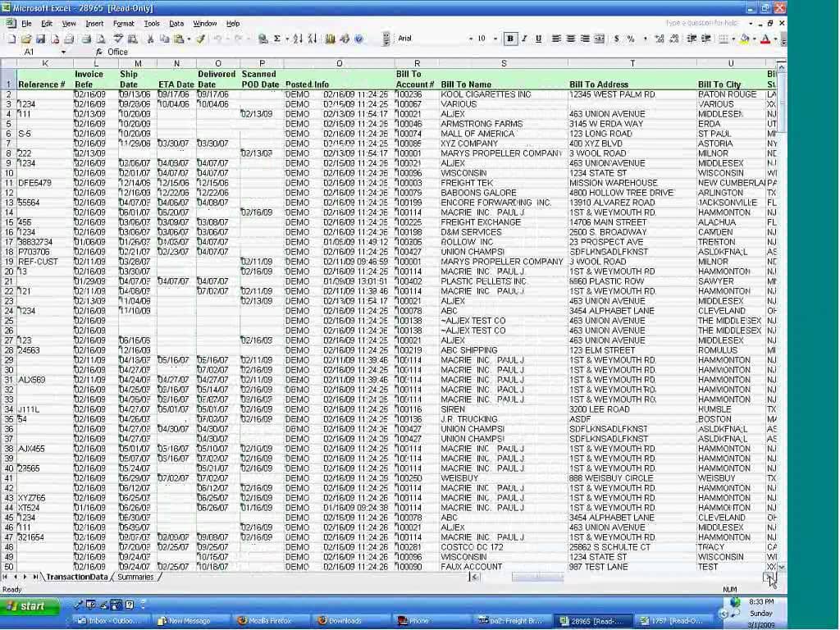Image resolution: width=840 pixels, height=630 pixels.
Task: Click the Windows Start button
Action: coord(30,606)
